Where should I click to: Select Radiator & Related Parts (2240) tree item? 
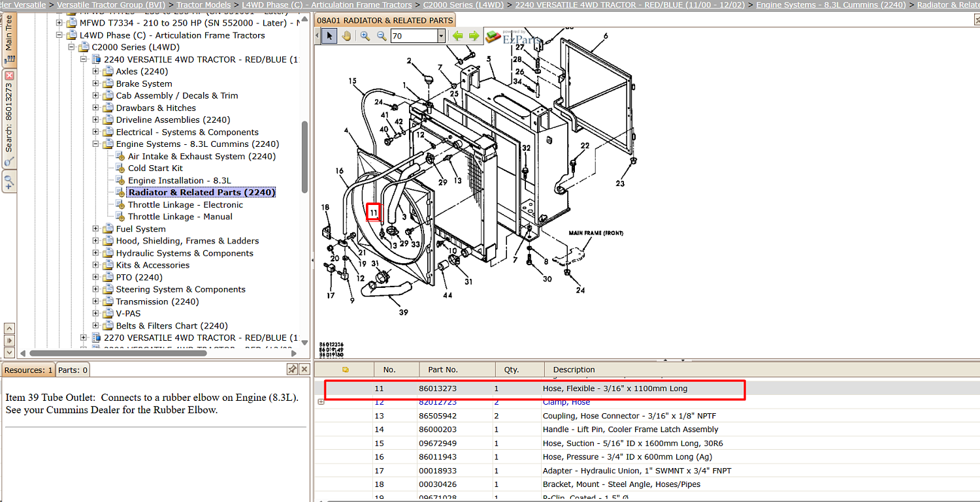click(202, 192)
